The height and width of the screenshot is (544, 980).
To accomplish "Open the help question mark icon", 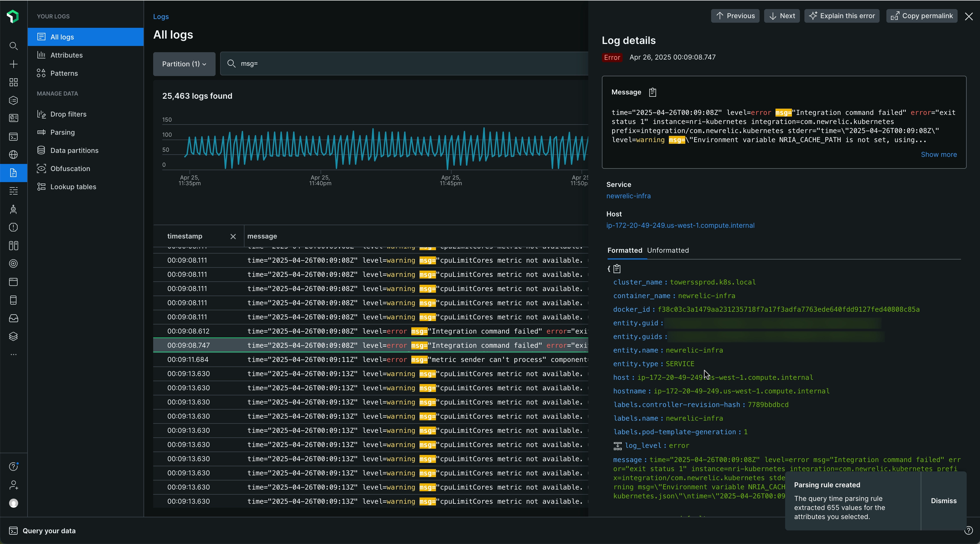I will point(13,466).
